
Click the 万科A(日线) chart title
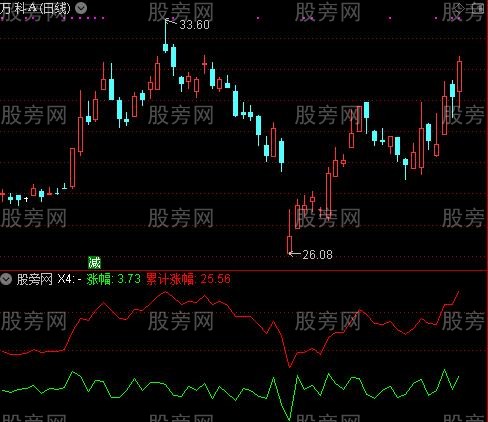click(36, 8)
